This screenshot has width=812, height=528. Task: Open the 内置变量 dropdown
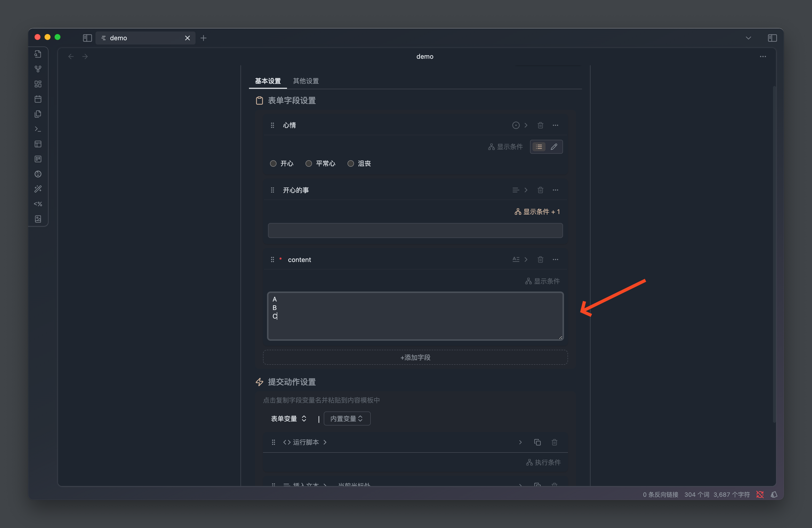point(347,418)
